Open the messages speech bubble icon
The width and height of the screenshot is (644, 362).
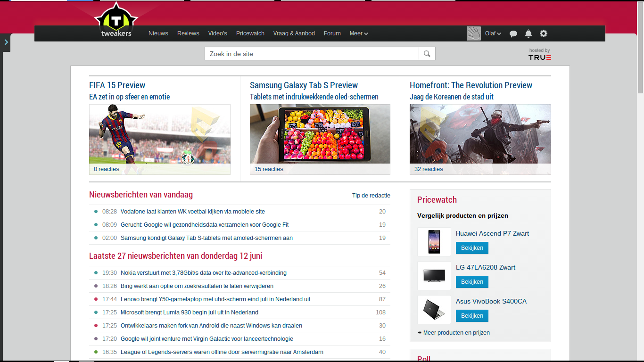coord(513,34)
